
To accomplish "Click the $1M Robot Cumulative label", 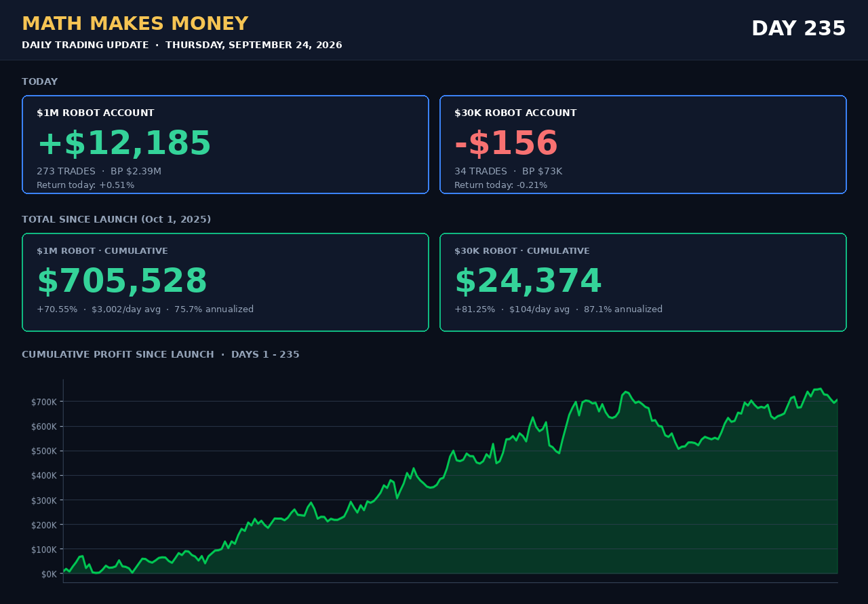I will [102, 251].
